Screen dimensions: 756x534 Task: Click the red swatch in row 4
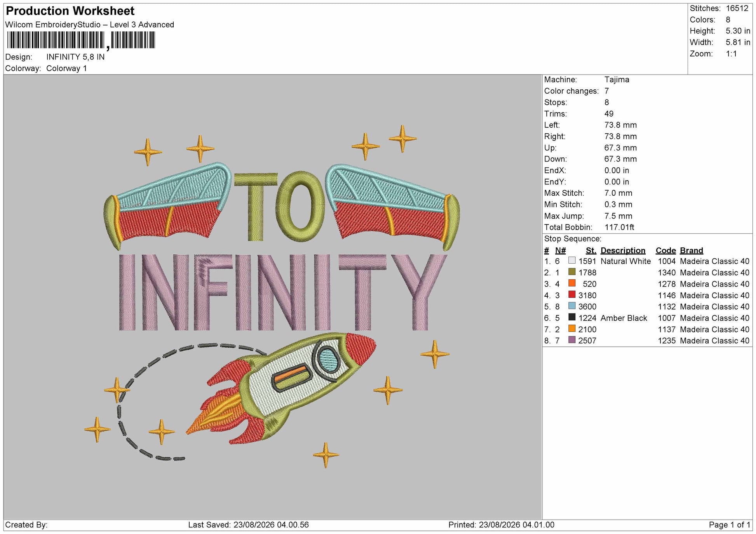(571, 295)
